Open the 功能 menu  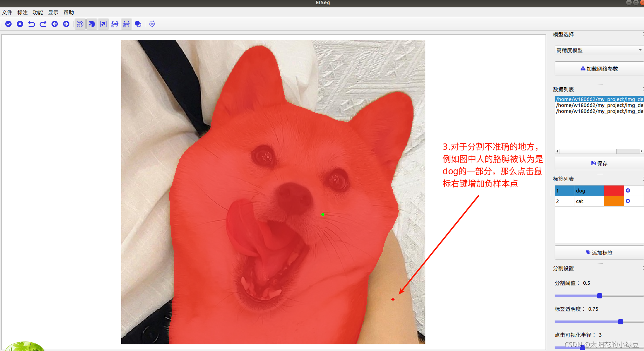pyautogui.click(x=38, y=12)
